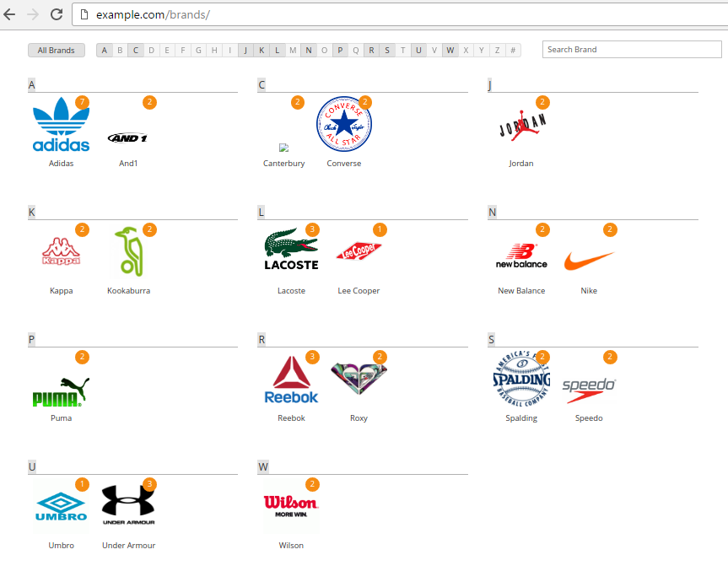Filter brands by letter A
The height and width of the screenshot is (571, 728).
[104, 50]
